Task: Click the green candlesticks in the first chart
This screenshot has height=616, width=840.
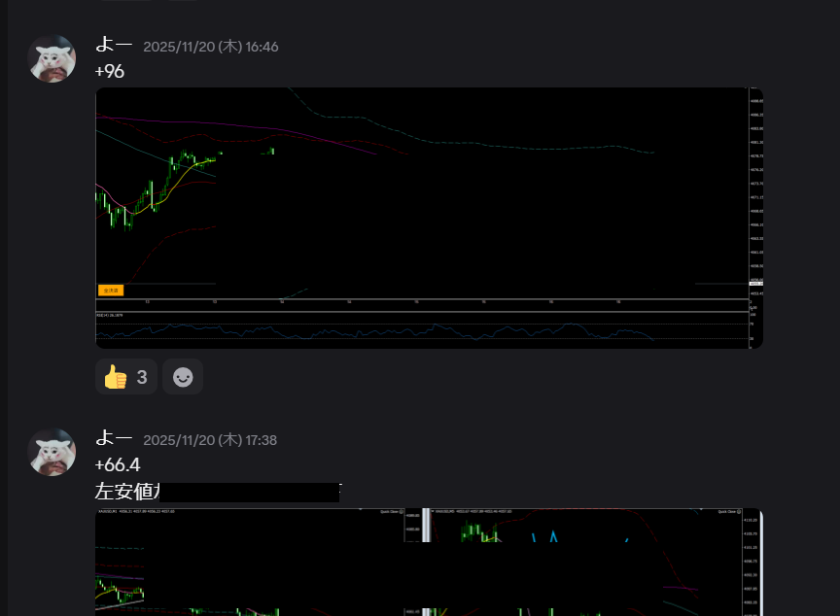Action: pyautogui.click(x=156, y=185)
